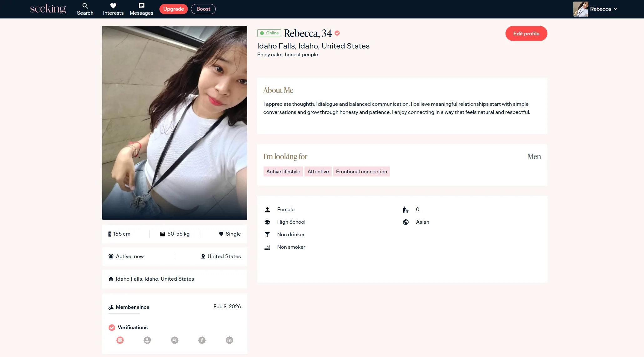Expand the Rebecca account dropdown chevron
This screenshot has height=357, width=644.
coord(616,9)
